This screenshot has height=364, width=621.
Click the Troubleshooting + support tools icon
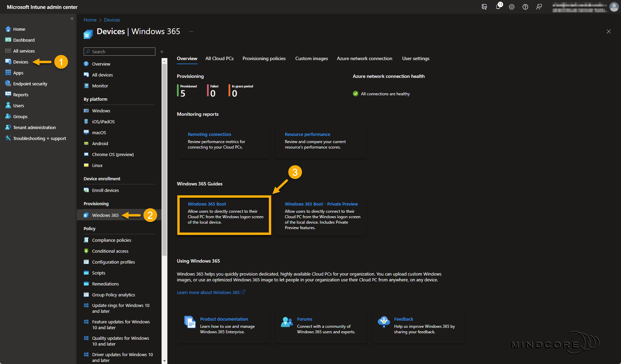[8, 138]
